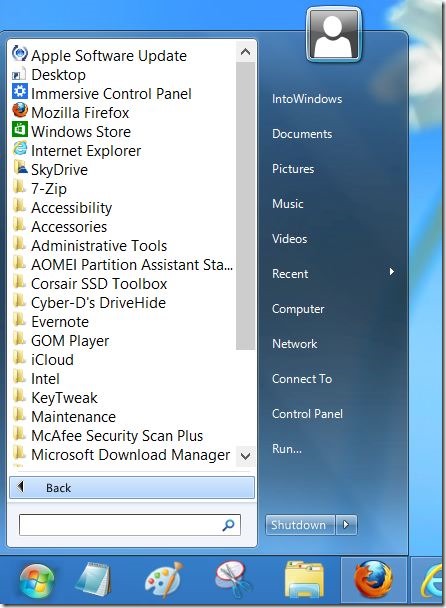The height and width of the screenshot is (608, 446).
Task: Open Control Panel from Start menu
Action: (x=308, y=414)
